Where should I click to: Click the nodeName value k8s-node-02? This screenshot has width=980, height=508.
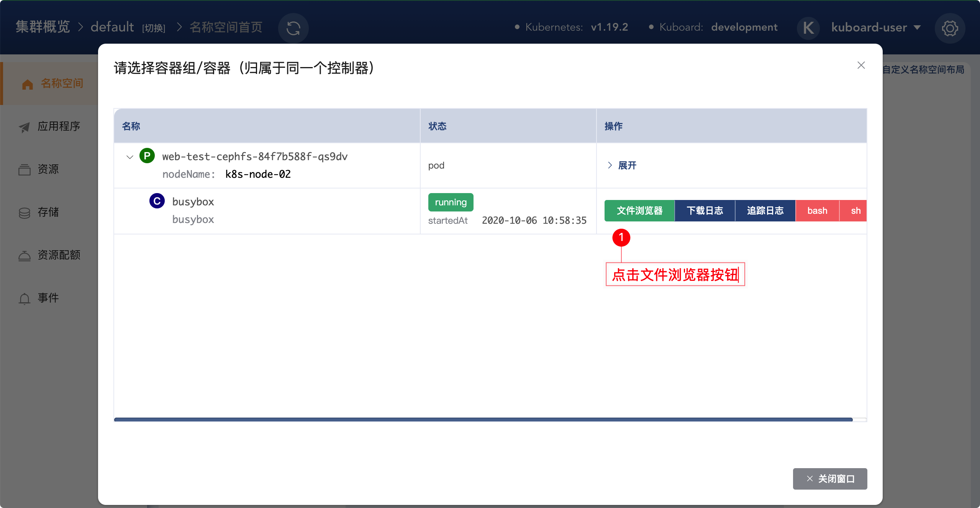[x=258, y=174]
